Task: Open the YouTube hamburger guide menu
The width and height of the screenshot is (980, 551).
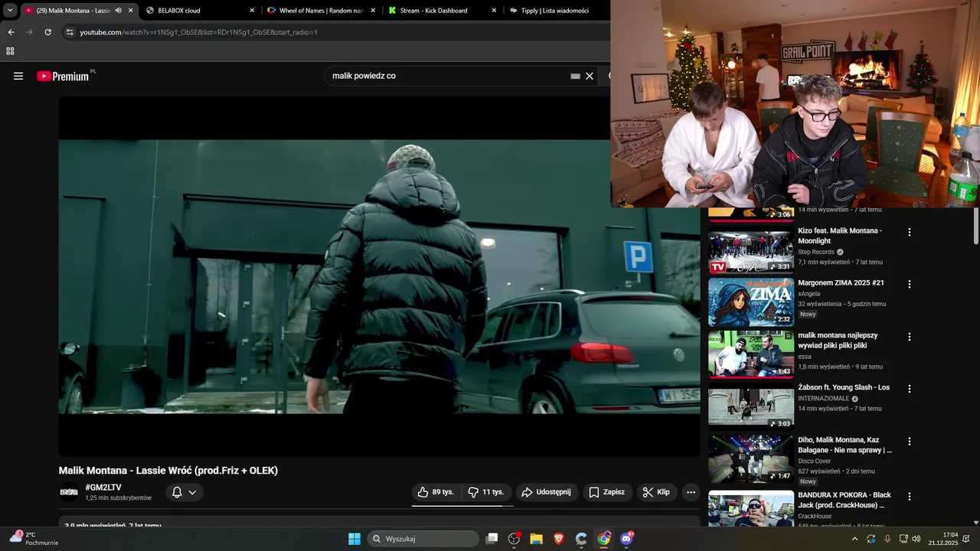Action: [18, 76]
